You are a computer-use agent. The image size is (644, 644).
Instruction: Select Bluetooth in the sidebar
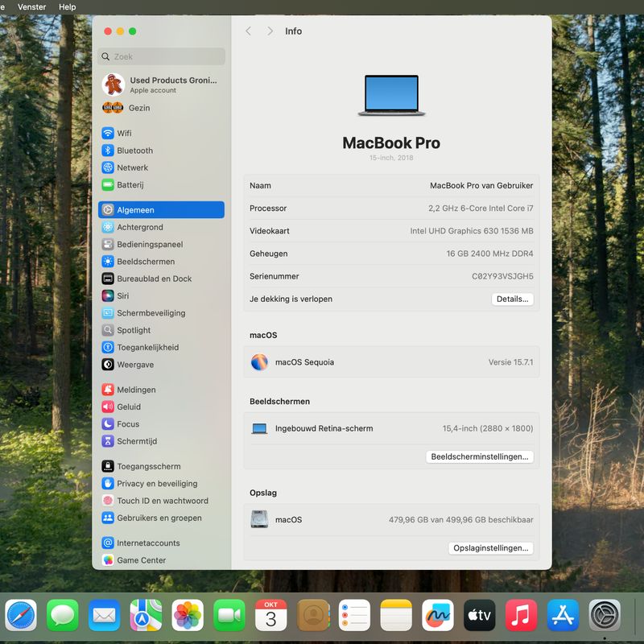tap(134, 151)
